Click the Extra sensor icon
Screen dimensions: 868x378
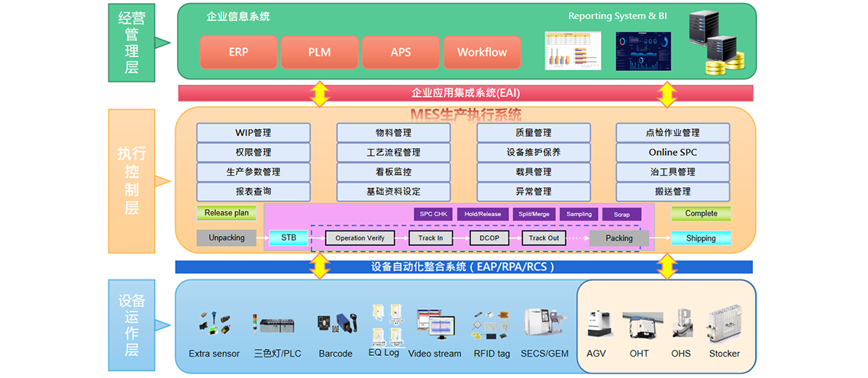(x=214, y=324)
